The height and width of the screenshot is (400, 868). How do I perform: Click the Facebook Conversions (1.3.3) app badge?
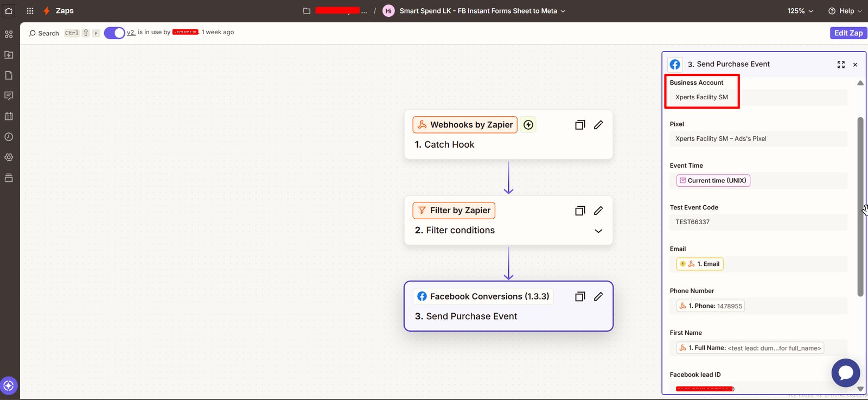[x=483, y=296]
